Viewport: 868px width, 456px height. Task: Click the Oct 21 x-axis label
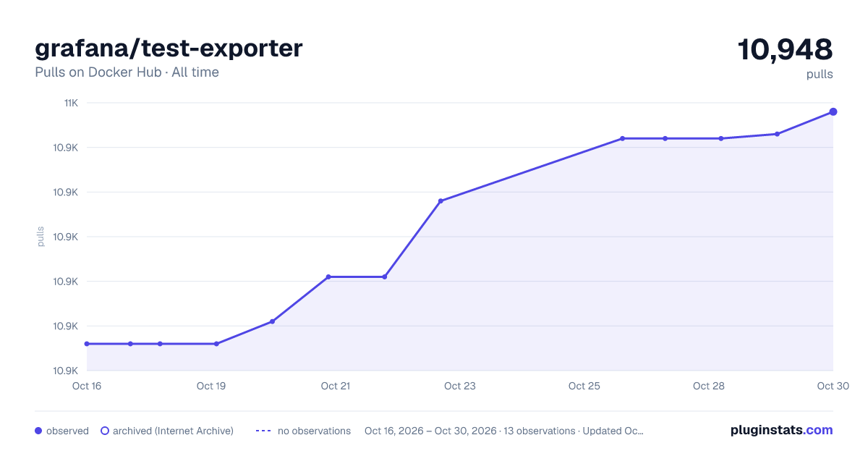(336, 386)
